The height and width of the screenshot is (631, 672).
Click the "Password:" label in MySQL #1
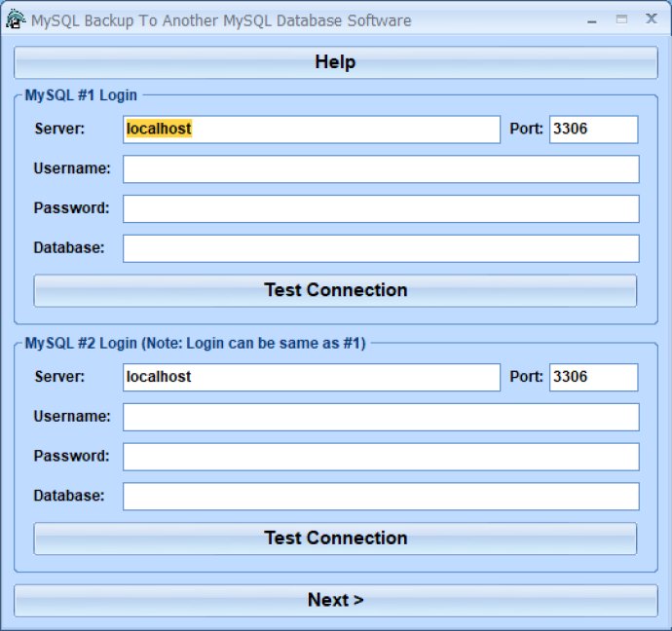71,208
